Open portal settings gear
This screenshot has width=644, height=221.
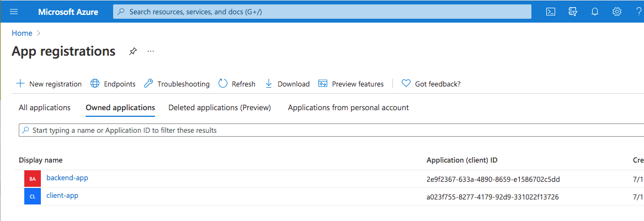[617, 12]
